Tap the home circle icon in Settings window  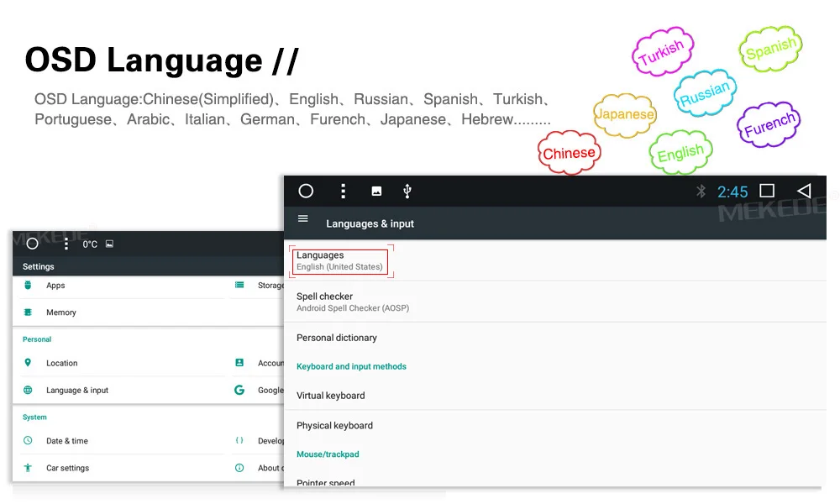tap(32, 244)
